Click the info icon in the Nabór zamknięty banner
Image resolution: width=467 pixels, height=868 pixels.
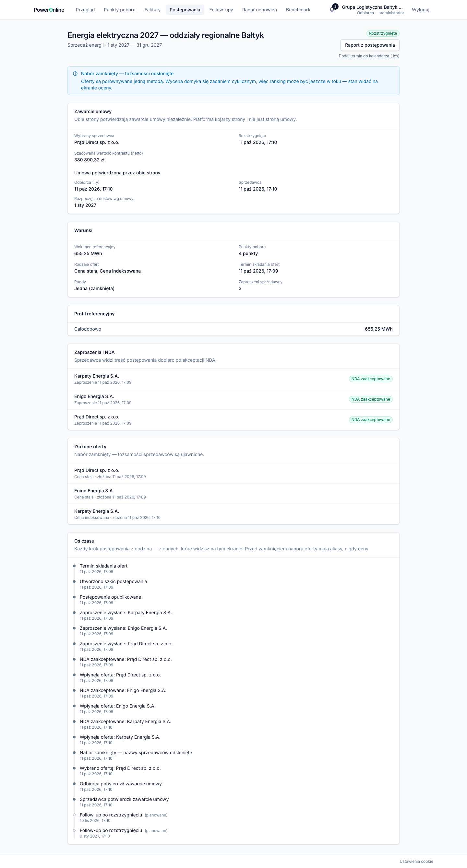click(75, 74)
